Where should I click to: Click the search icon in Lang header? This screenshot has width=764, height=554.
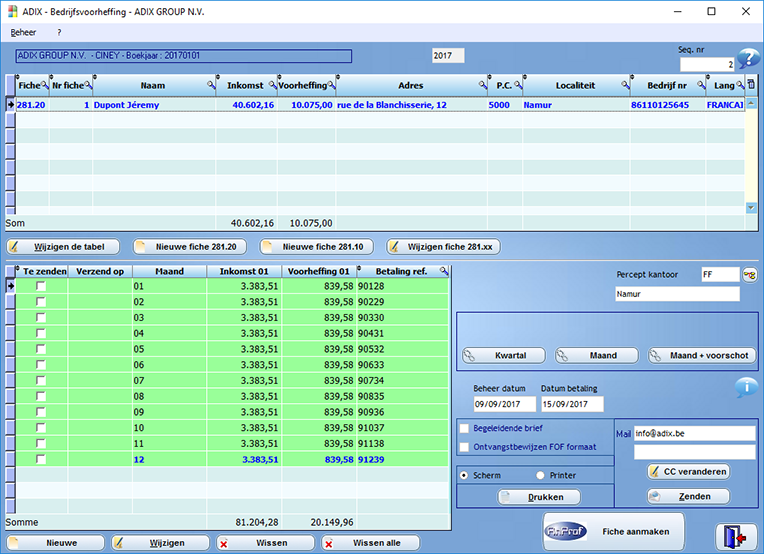click(740, 85)
